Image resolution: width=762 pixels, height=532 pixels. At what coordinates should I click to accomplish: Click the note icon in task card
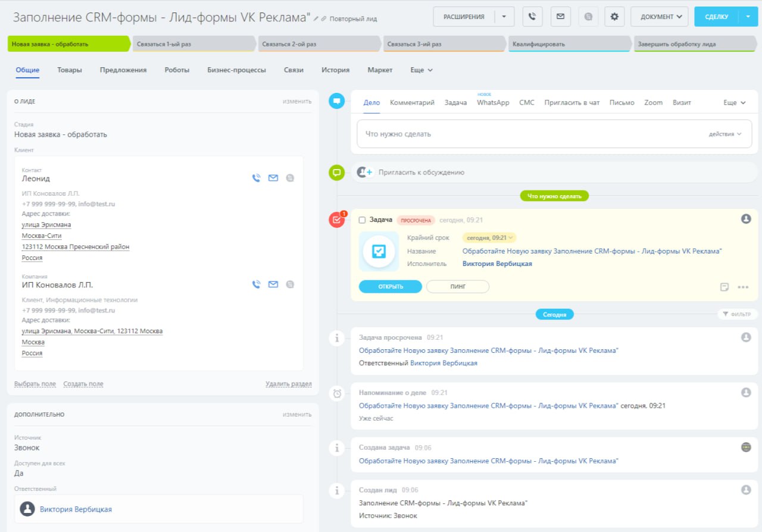(724, 287)
